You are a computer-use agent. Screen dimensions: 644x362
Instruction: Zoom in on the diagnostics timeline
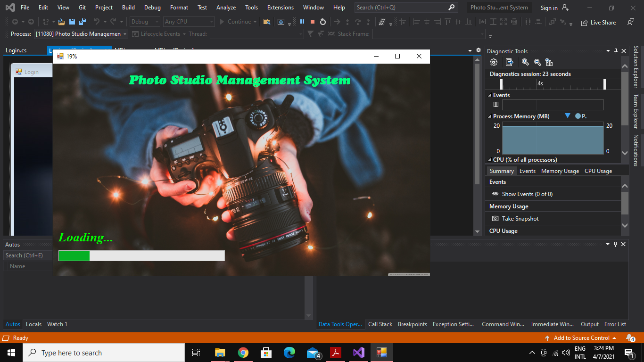click(525, 62)
